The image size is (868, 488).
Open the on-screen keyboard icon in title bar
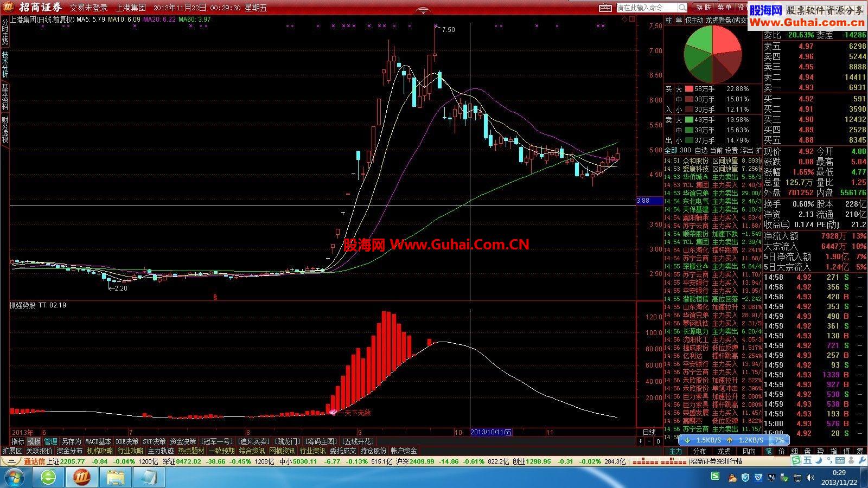[605, 8]
